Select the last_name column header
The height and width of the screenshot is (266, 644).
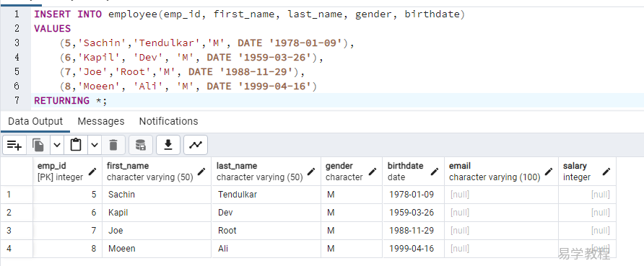click(266, 172)
